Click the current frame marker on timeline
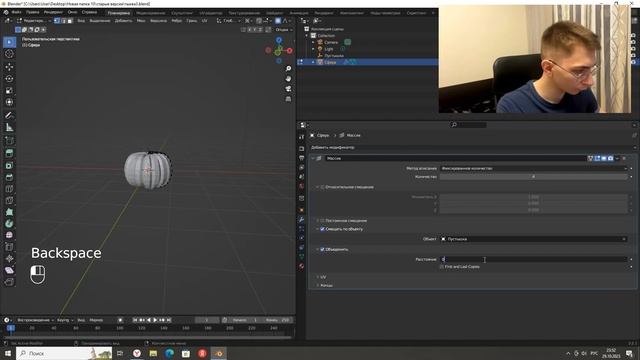The height and width of the screenshot is (360, 640). [11, 328]
